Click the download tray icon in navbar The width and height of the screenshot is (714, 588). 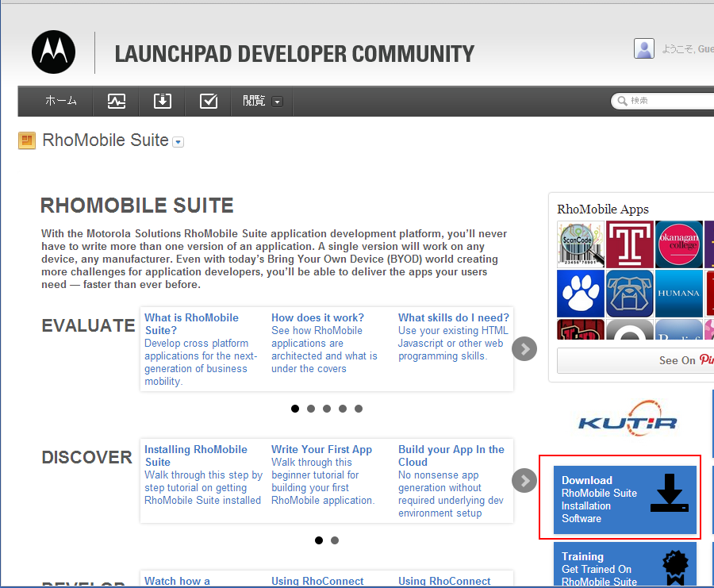pos(162,102)
